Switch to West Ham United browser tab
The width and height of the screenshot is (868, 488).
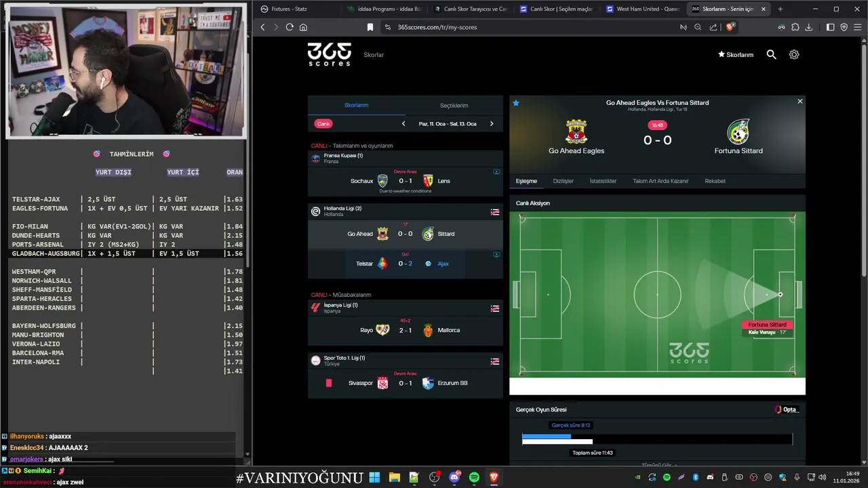coord(644,9)
